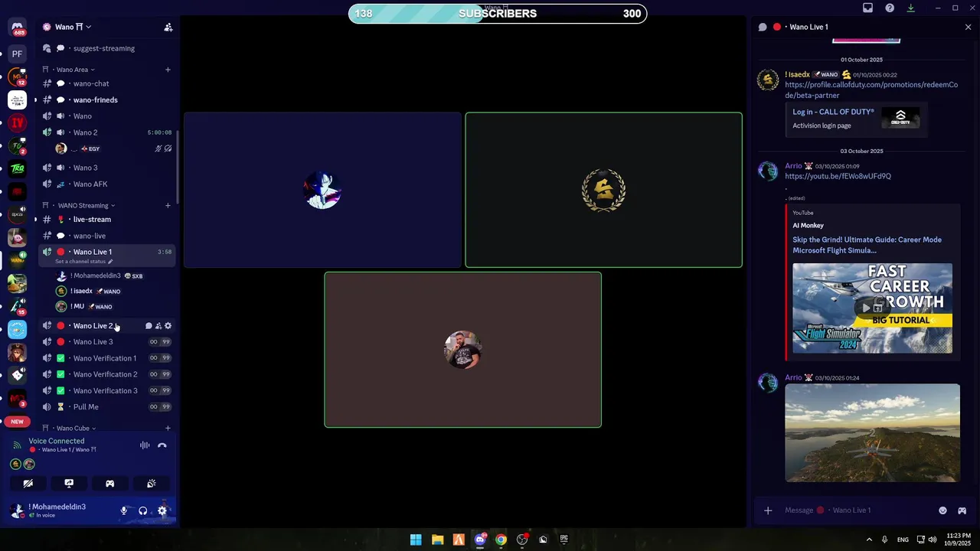Create a channel in Wano Area

point(168,70)
